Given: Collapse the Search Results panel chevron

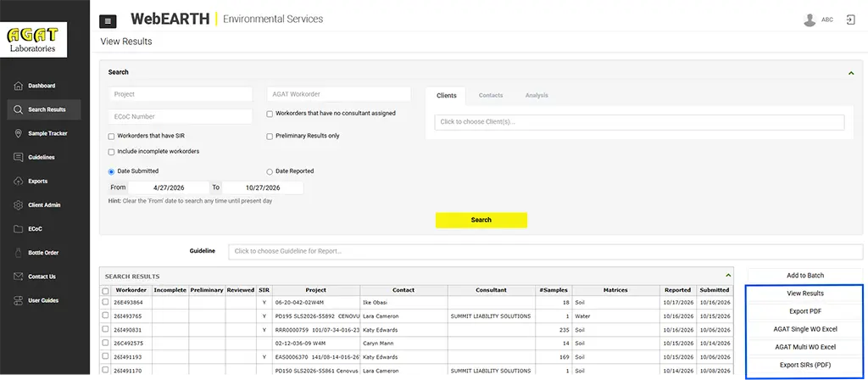Looking at the screenshot, I should 728,276.
